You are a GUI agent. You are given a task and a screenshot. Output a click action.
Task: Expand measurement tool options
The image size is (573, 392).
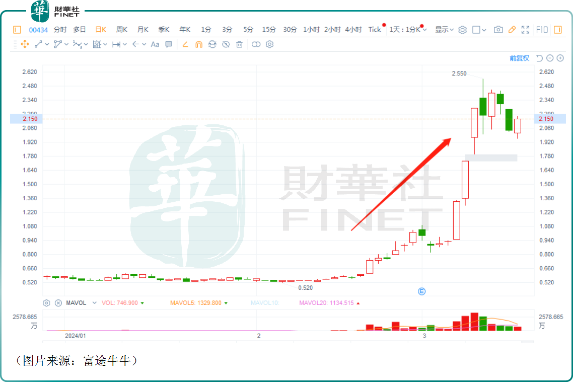click(105, 44)
